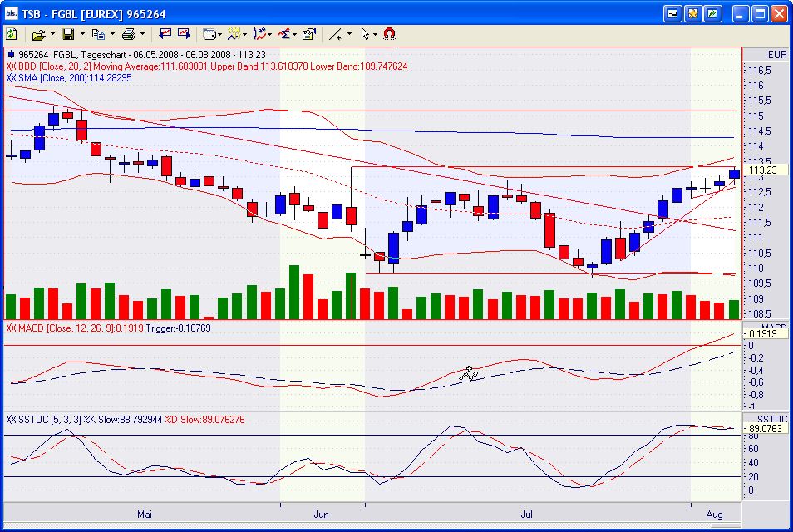Maximize the TSB chart window

pos(760,13)
